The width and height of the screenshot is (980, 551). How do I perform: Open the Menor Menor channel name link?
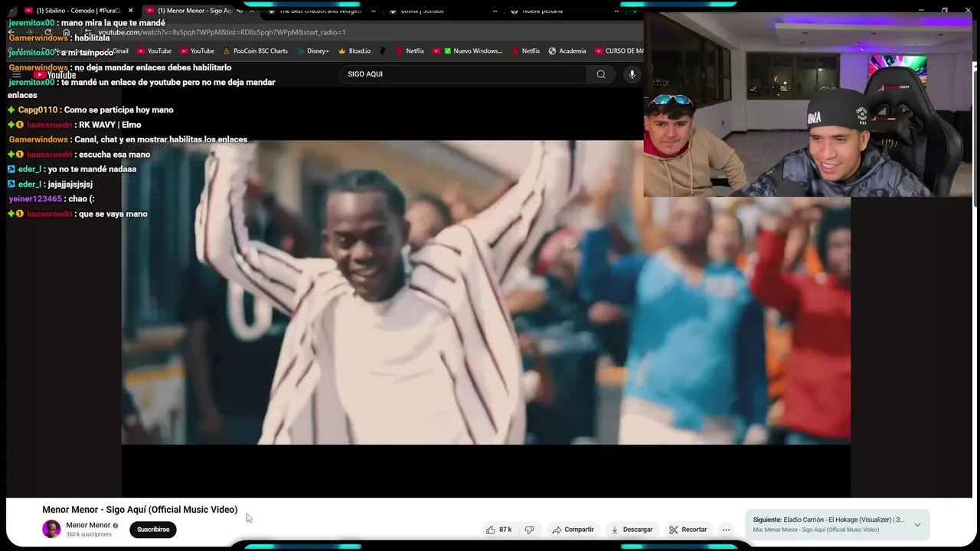[88, 525]
